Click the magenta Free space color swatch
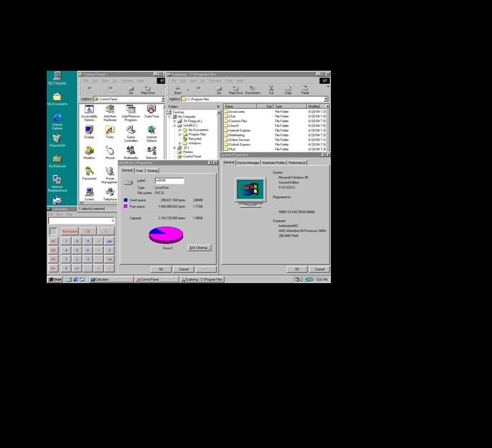The height and width of the screenshot is (448, 492). tap(125, 207)
